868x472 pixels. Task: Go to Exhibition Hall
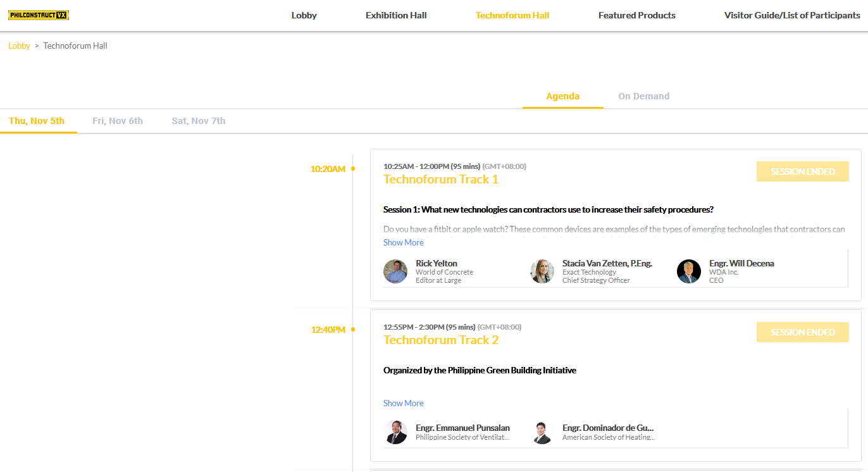tap(396, 15)
